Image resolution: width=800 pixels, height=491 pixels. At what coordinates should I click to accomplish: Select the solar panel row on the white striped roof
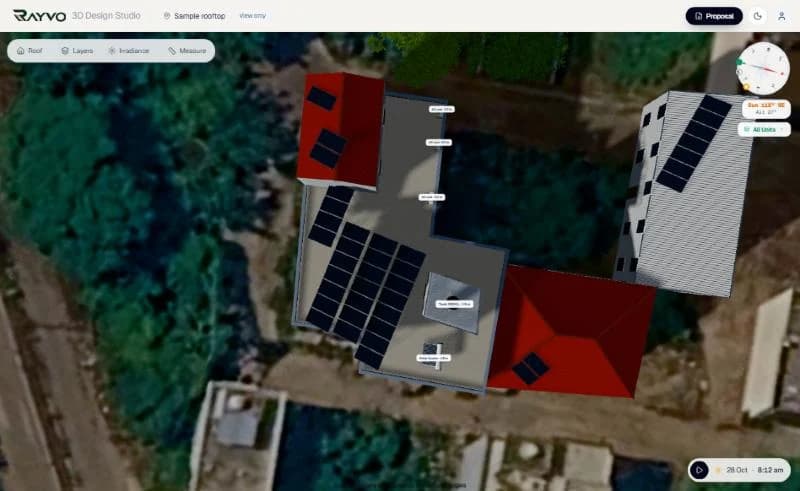(694, 144)
